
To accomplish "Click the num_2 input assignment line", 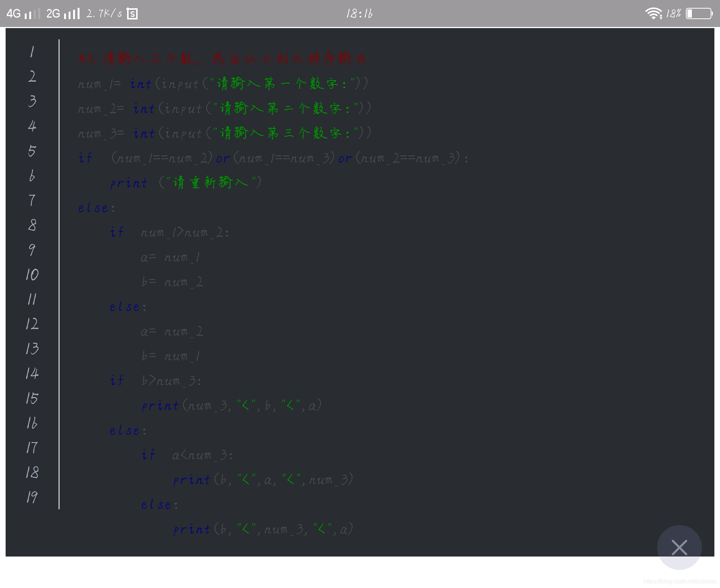I will tap(225, 108).
